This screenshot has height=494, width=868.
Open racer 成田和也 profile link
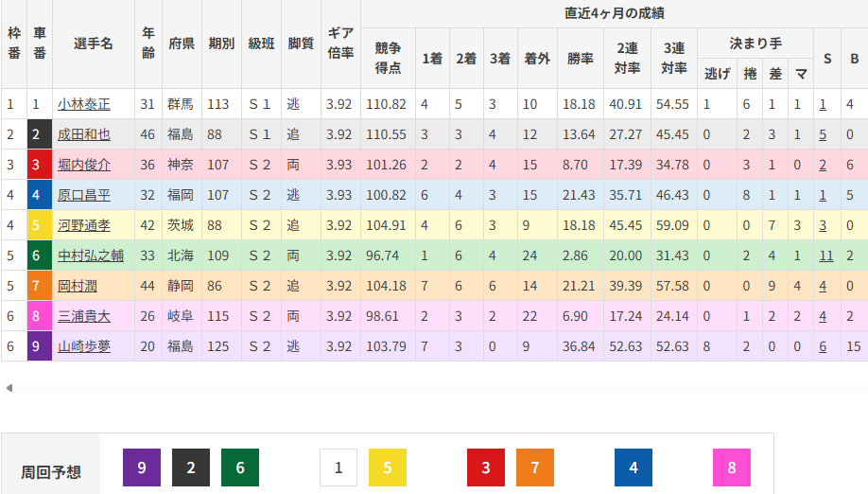click(x=83, y=134)
